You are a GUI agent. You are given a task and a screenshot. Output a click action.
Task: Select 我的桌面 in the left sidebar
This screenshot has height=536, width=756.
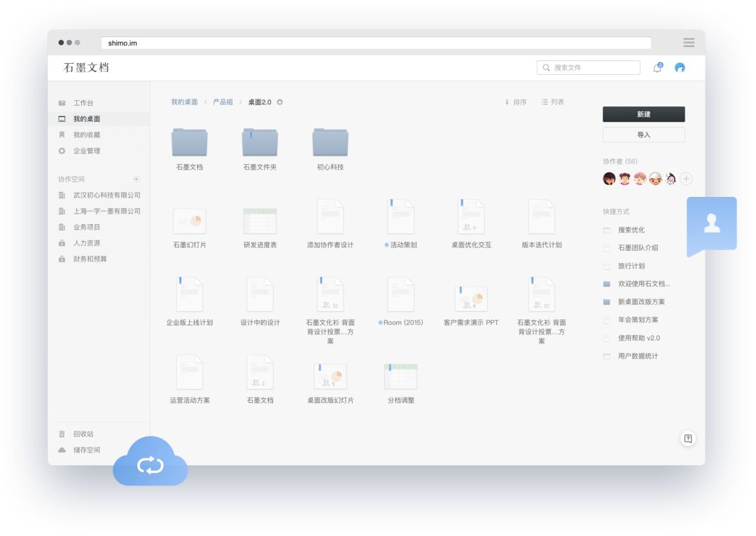click(99, 118)
